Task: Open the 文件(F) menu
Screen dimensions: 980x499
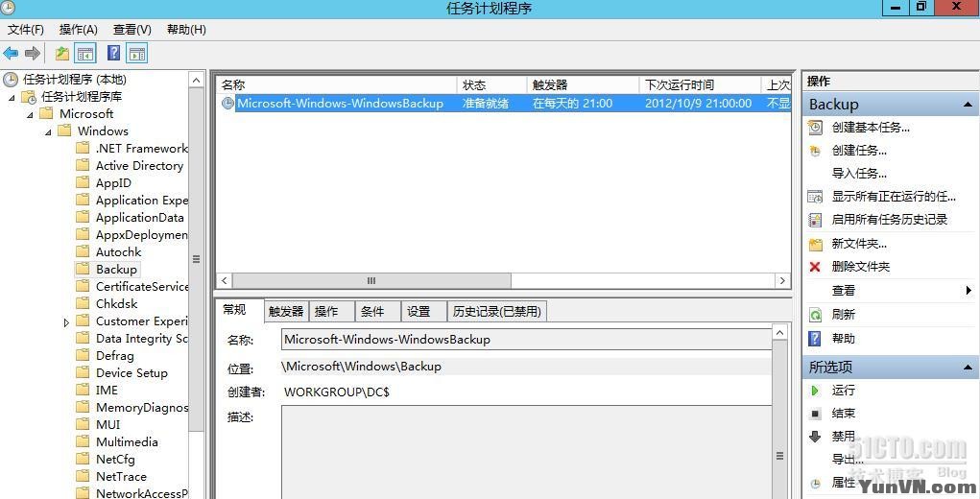Action: 25,30
